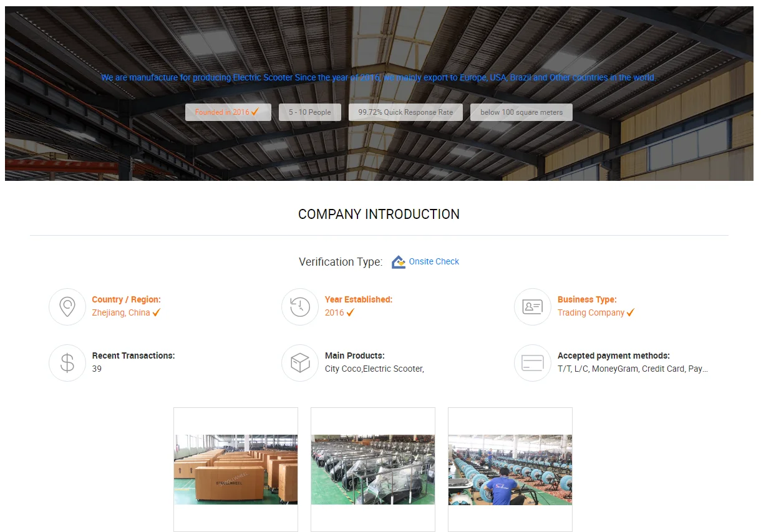Screen dimensions: 761x532
Task: Click the dollar sign Recent Transactions icon
Action: 67,363
